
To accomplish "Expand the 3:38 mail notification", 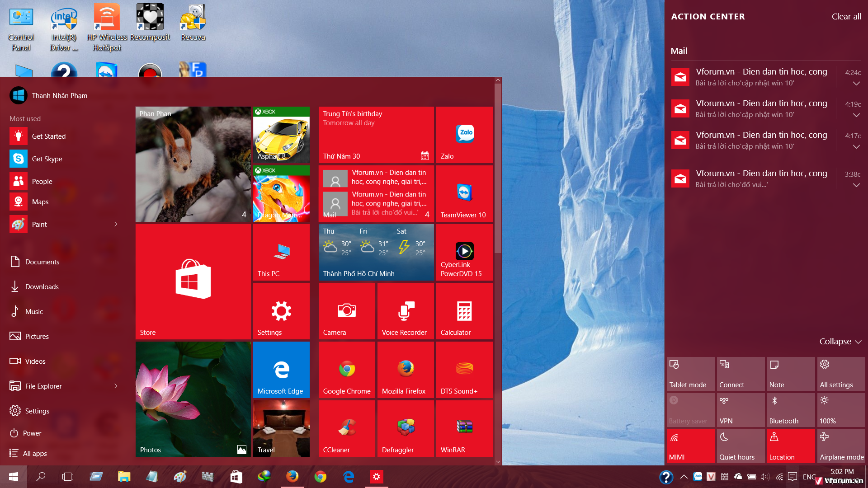I will (x=856, y=185).
